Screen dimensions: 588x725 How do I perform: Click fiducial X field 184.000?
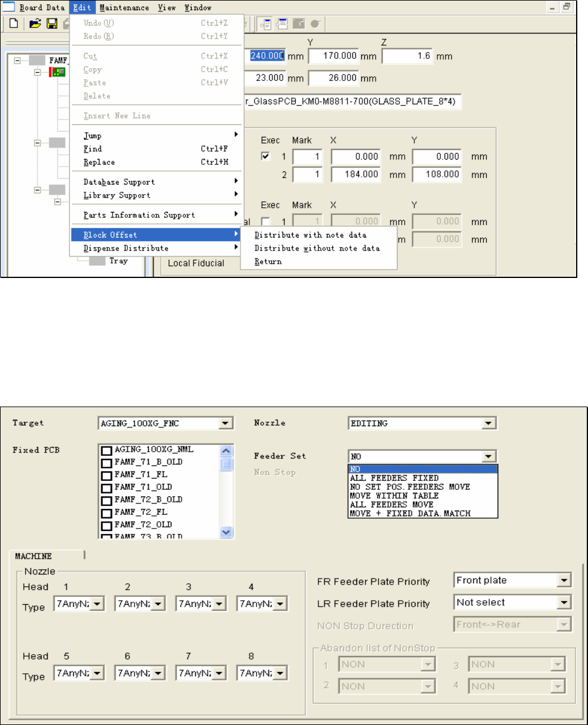(x=356, y=175)
